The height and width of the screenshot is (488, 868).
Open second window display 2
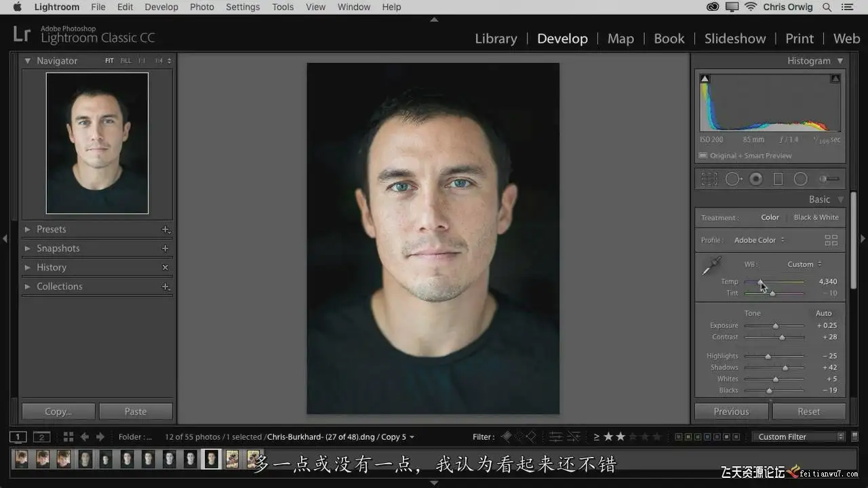(42, 437)
